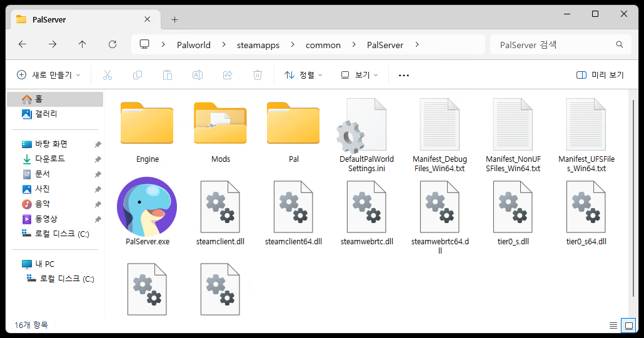Screen dimensions: 644x338
Task: Click the Copy toolbar icon
Action: (x=138, y=75)
